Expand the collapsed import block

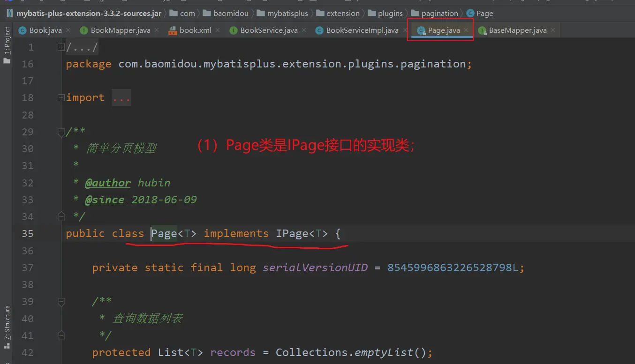pyautogui.click(x=60, y=97)
